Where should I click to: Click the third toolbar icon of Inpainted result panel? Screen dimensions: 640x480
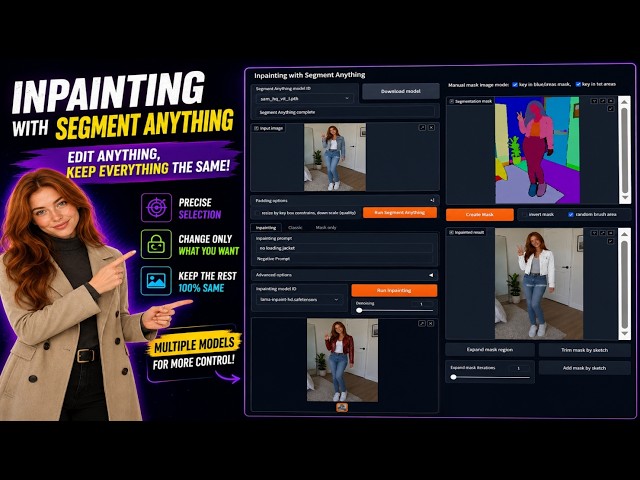[x=611, y=233]
